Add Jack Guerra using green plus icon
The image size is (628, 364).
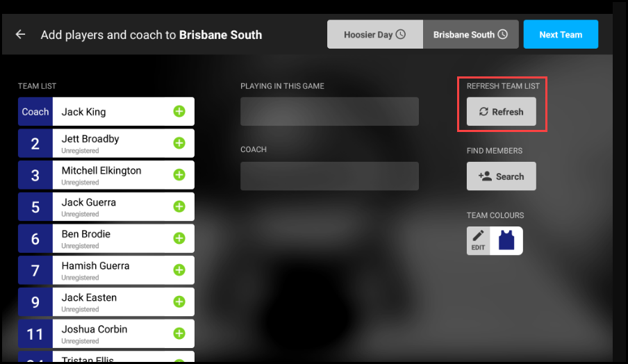(x=179, y=206)
